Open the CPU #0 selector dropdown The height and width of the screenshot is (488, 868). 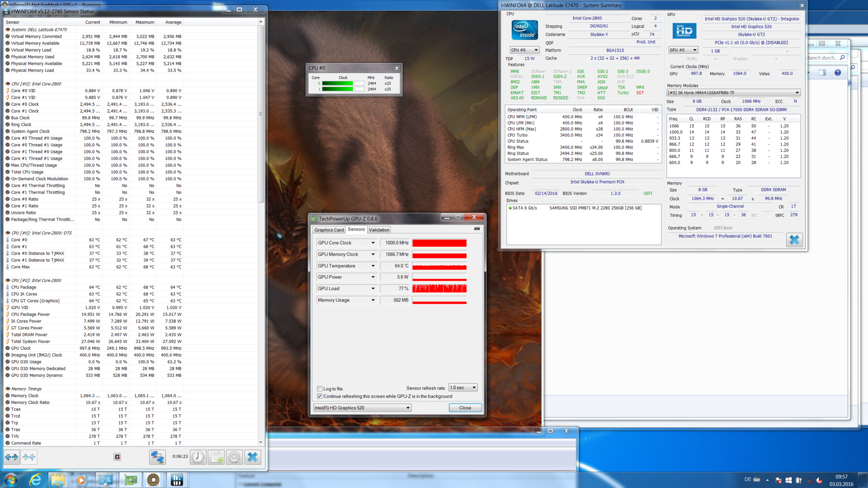[536, 50]
